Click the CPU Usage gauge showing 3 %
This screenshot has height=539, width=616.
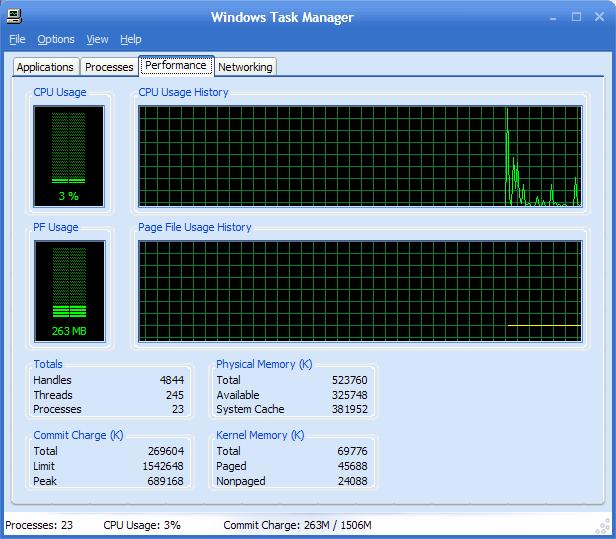pos(69,156)
